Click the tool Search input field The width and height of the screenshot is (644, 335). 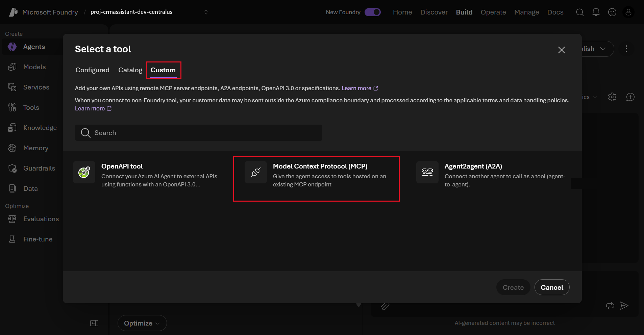pyautogui.click(x=199, y=133)
